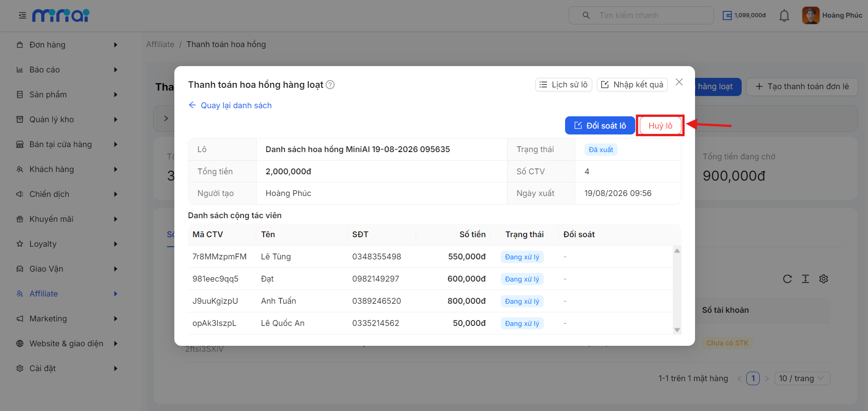This screenshot has width=868, height=411.
Task: Click the Đơn hàng cart icon
Action: tap(19, 45)
